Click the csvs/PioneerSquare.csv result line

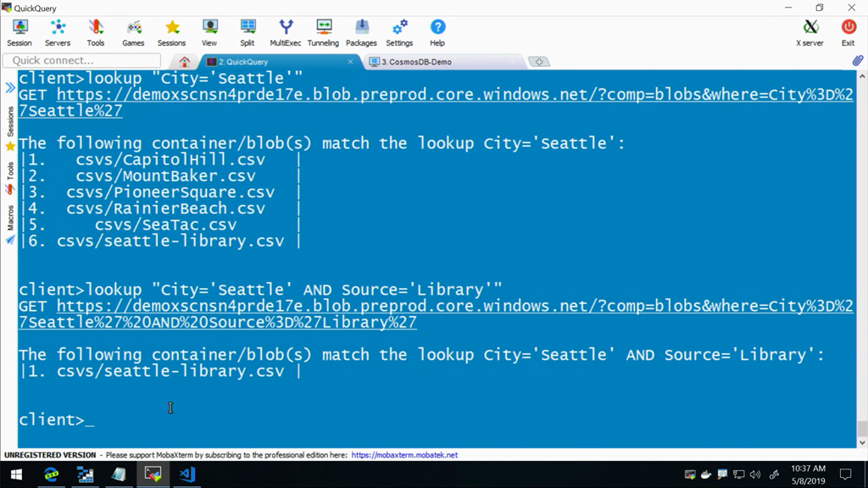tap(160, 192)
